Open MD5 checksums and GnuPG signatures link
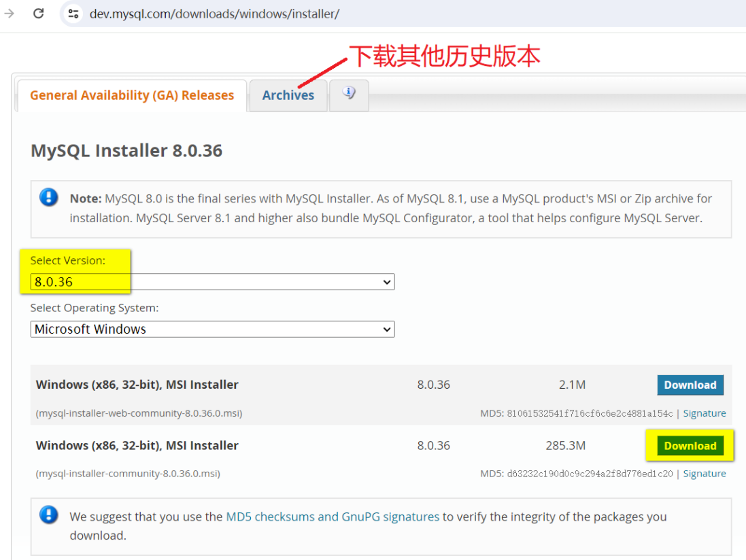The image size is (746, 560). (x=333, y=517)
